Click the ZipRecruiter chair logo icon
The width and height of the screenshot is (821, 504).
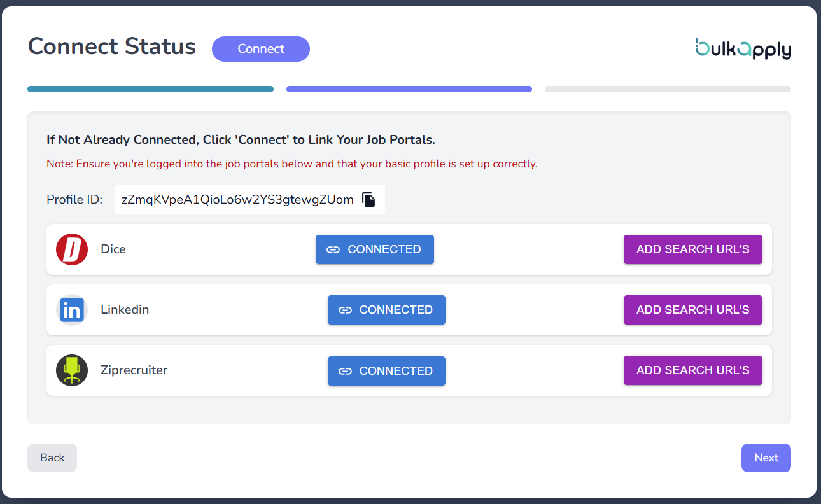(x=72, y=370)
